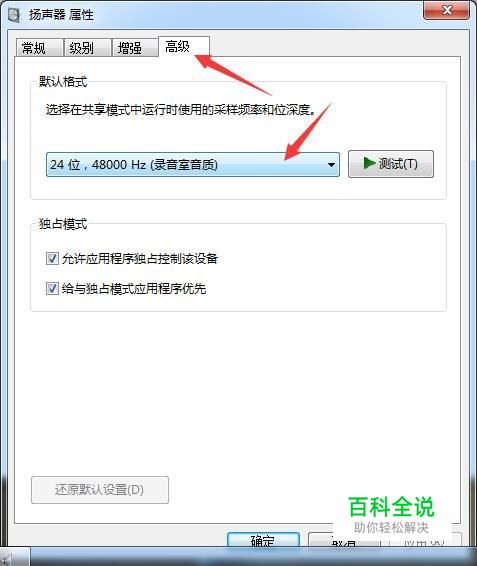
Task: Close the 扬声器 属性 dialog with X
Action: point(447,10)
